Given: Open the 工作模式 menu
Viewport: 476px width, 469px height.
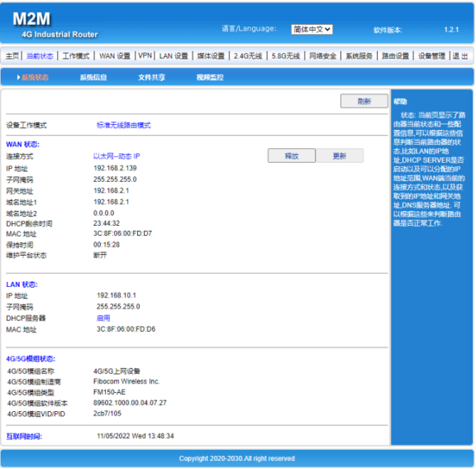Looking at the screenshot, I should point(76,56).
